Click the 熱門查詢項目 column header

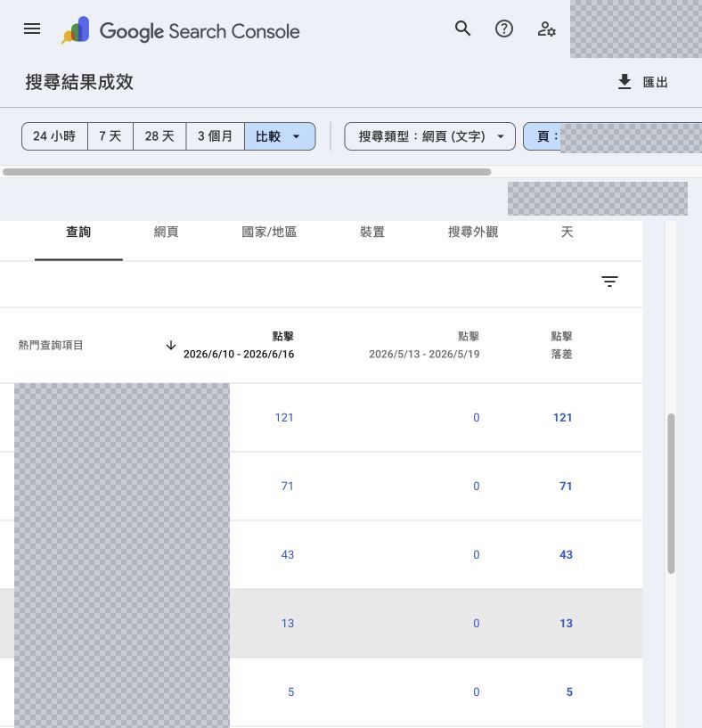(x=51, y=345)
